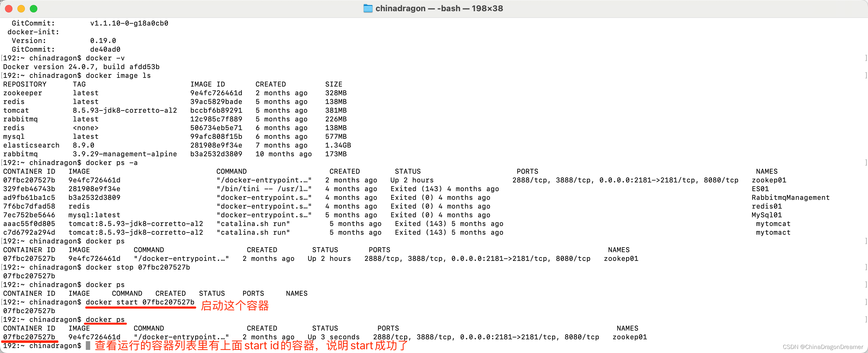The width and height of the screenshot is (868, 353).
Task: Click the image ID '9e4fc726461d' in image list
Action: [216, 93]
